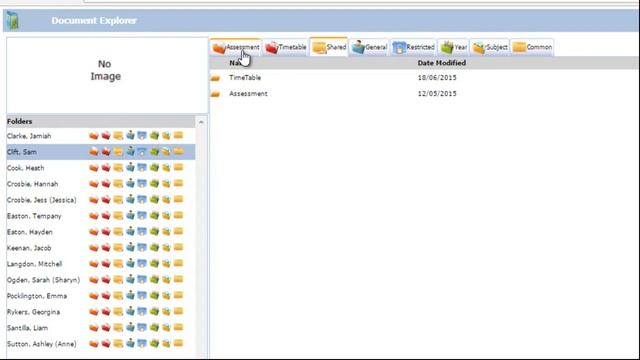The width and height of the screenshot is (640, 360).
Task: Open General folder icon for Keenan, Jacob
Action: (x=130, y=247)
